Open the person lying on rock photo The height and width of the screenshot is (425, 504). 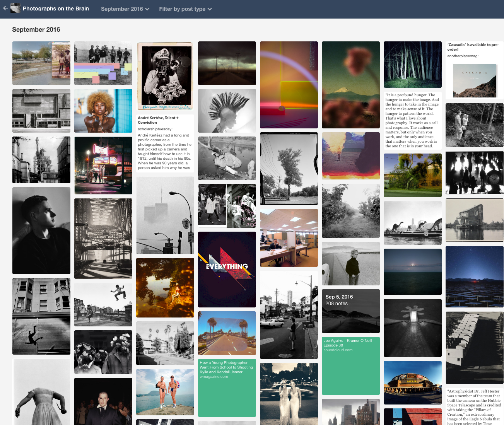coord(227,158)
